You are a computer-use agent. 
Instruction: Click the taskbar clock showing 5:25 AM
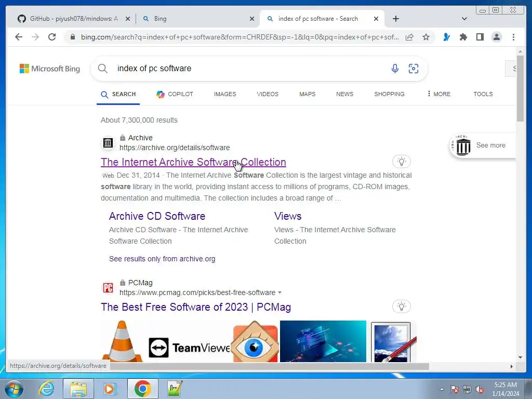[x=506, y=389]
